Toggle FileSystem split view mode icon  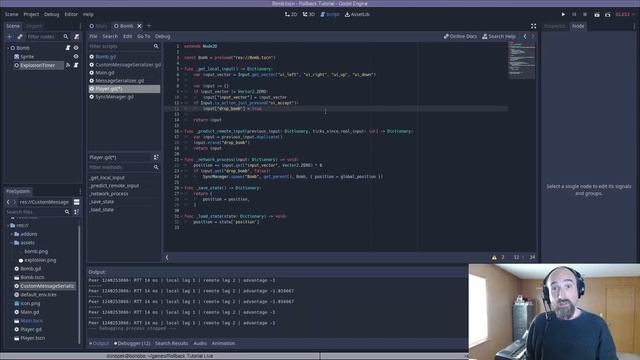pyautogui.click(x=76, y=202)
